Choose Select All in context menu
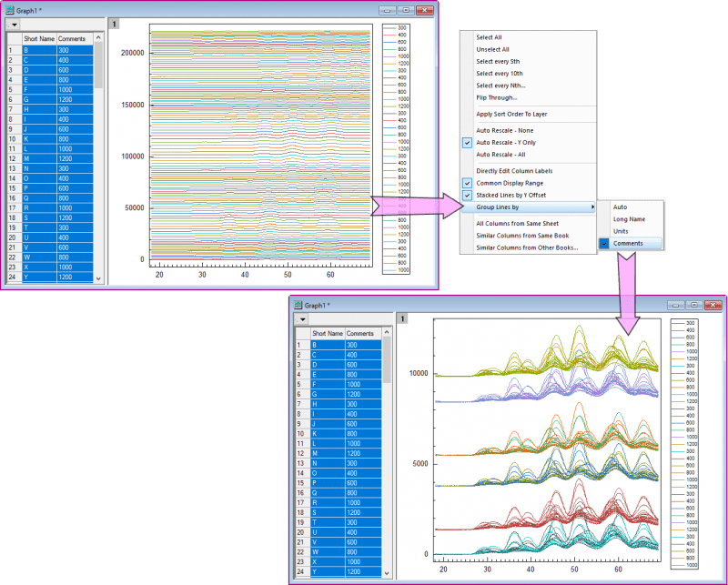 tap(489, 37)
